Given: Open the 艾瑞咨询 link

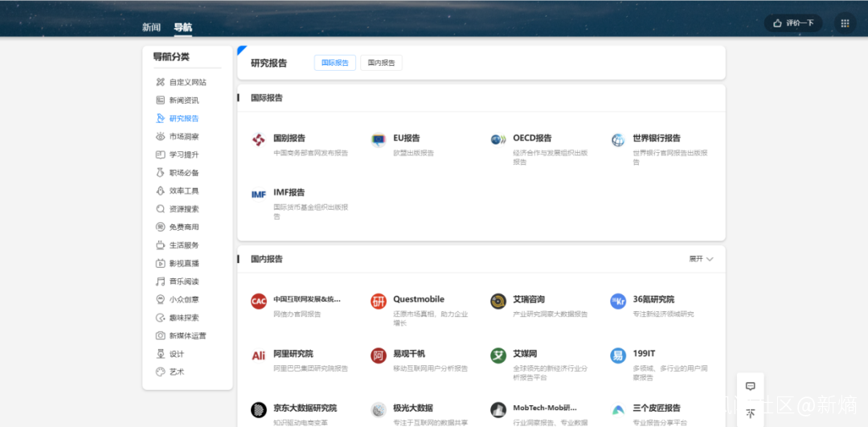Looking at the screenshot, I should click(x=529, y=299).
